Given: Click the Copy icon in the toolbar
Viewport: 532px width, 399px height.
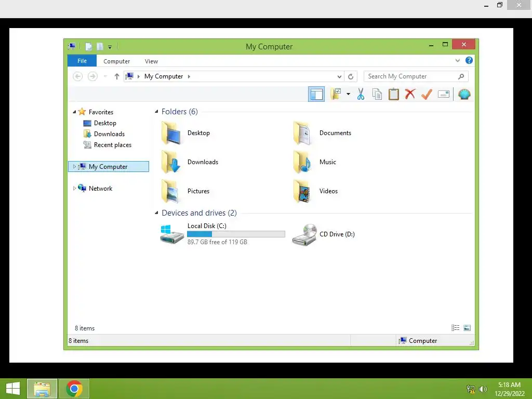Looking at the screenshot, I should click(377, 95).
